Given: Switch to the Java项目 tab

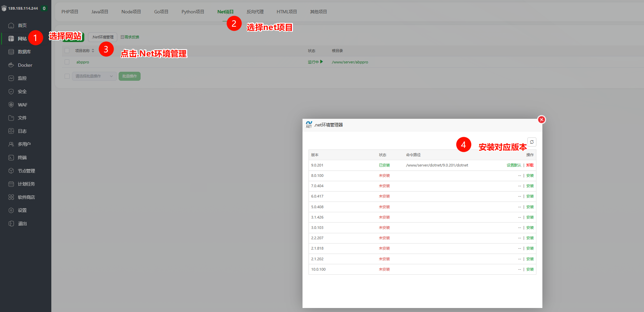Looking at the screenshot, I should [100, 12].
